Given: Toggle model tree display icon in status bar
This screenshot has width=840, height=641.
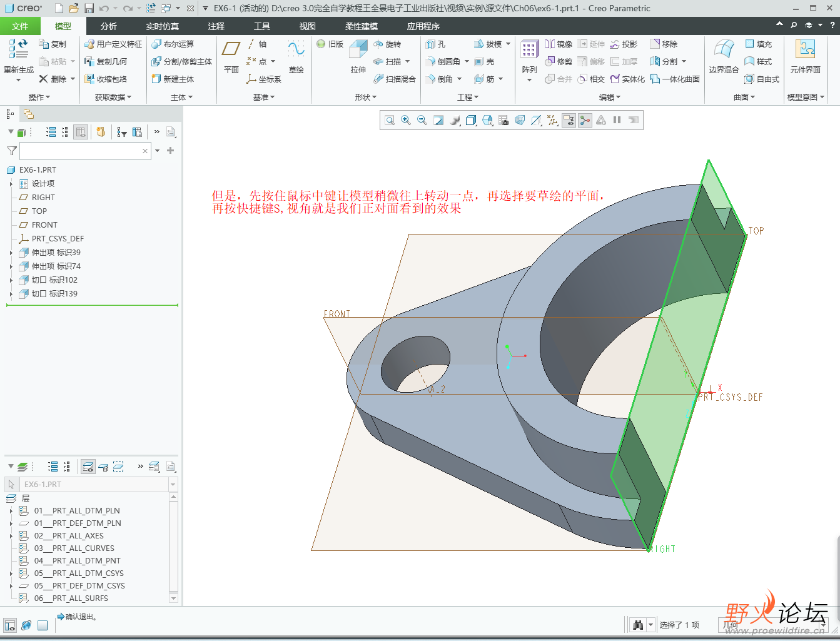Looking at the screenshot, I should pos(10,625).
